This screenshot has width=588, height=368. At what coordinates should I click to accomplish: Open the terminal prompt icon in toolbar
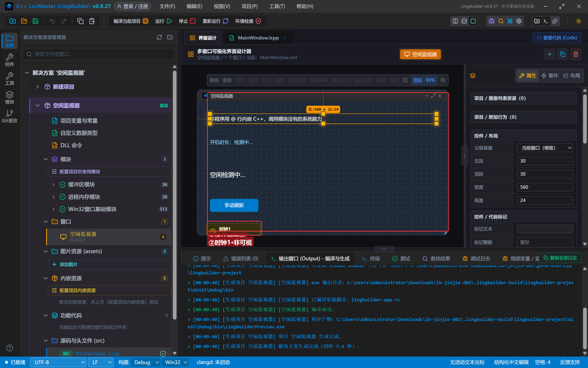point(546,21)
